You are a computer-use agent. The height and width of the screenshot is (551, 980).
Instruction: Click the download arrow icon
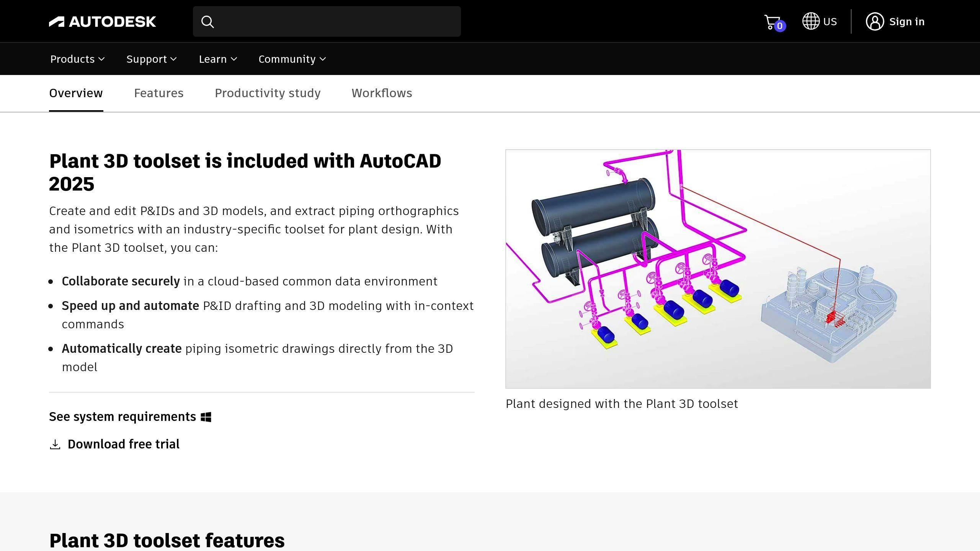click(x=55, y=445)
